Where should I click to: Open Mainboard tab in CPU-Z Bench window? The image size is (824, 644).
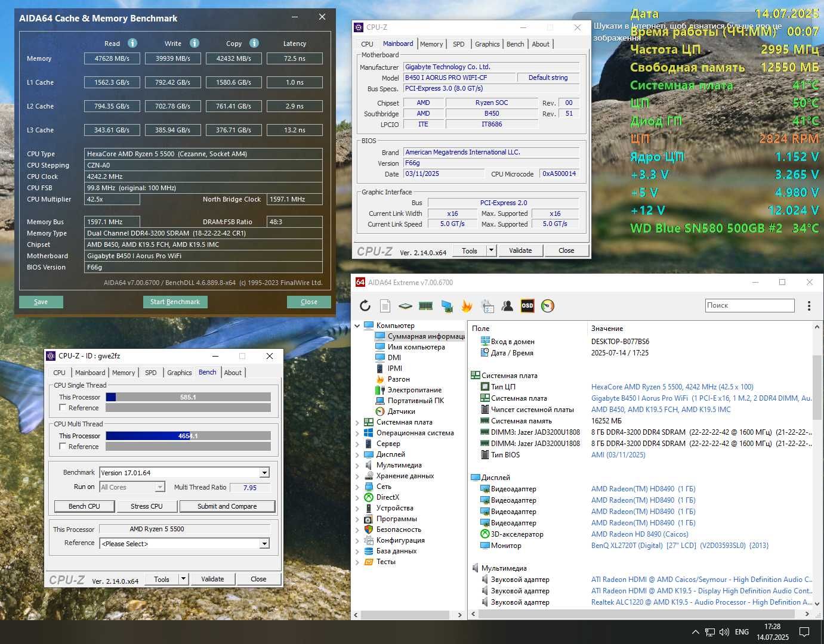pos(90,373)
